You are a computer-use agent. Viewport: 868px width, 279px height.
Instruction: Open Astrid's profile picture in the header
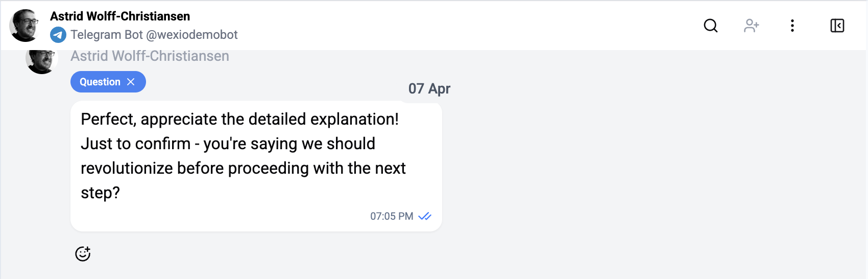pos(25,26)
